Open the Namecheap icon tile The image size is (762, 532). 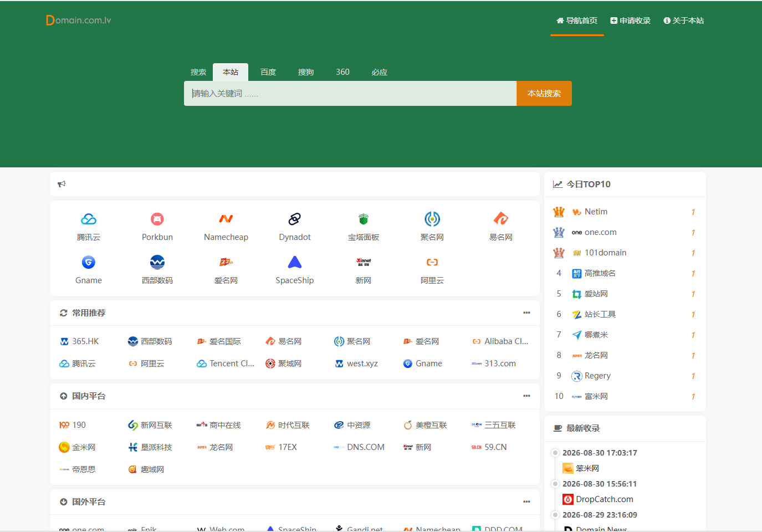coord(226,227)
